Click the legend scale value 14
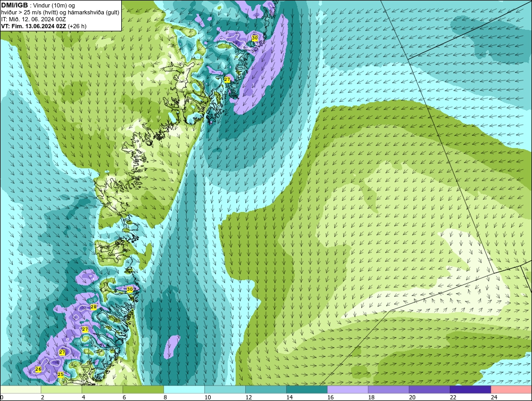This screenshot has height=401, width=532. pos(289,397)
